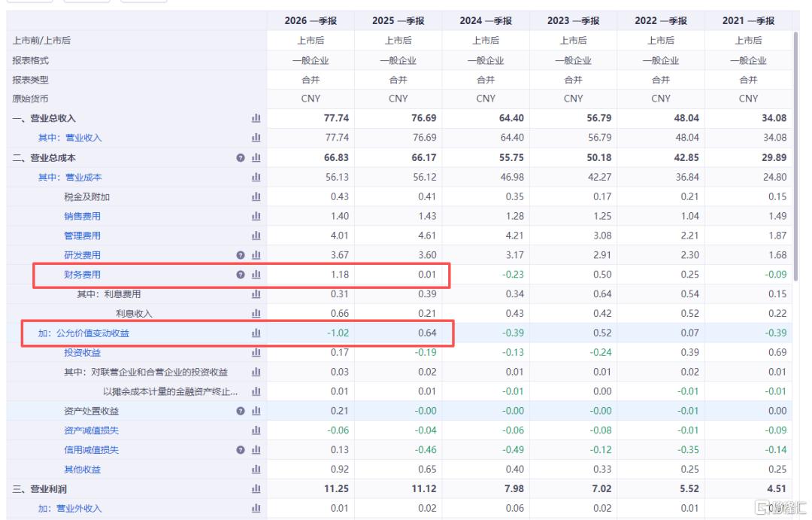The height and width of the screenshot is (520, 812).
Task: Click the 资产减值损失 link
Action: tap(91, 431)
